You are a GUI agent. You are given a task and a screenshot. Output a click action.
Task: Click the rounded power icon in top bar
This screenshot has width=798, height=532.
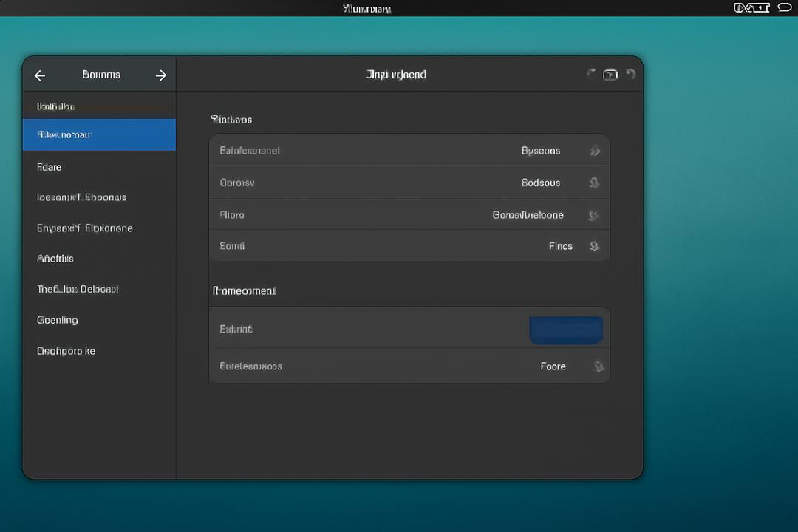click(x=785, y=7)
